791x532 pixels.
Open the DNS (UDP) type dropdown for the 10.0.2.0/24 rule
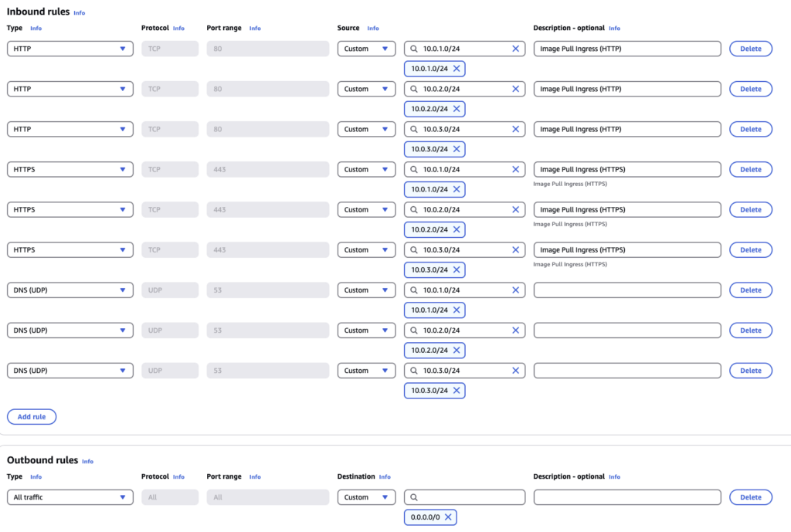70,330
